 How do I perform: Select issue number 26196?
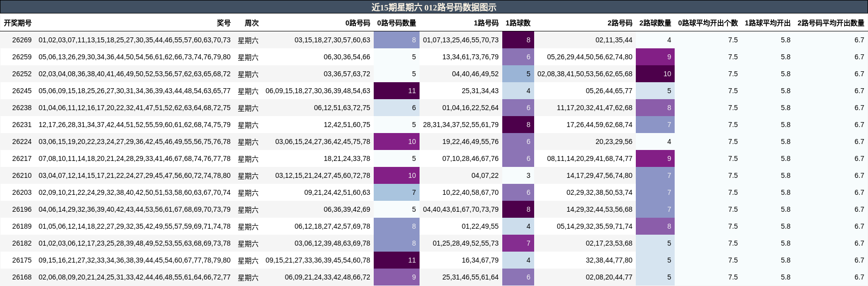click(22, 209)
